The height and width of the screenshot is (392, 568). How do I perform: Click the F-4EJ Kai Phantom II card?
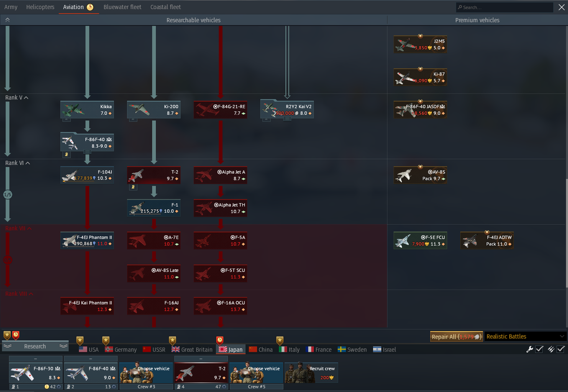click(x=87, y=306)
